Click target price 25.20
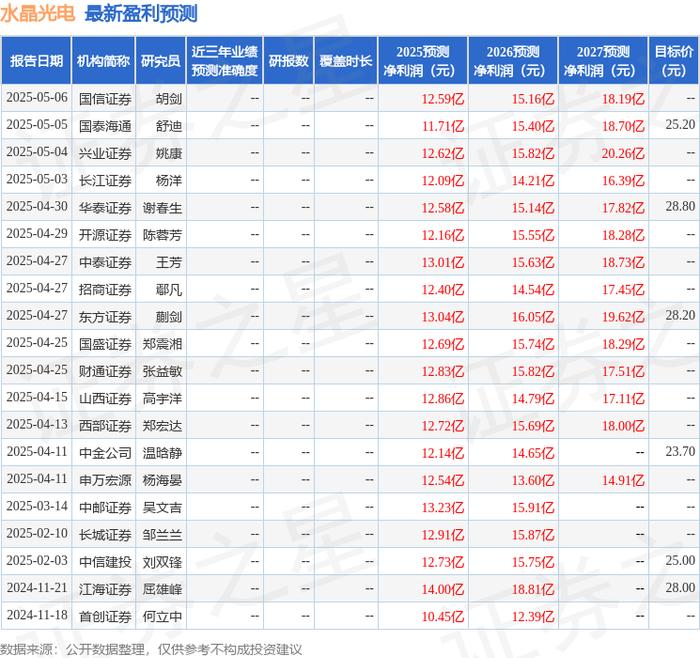This screenshot has width=700, height=658. 680,125
